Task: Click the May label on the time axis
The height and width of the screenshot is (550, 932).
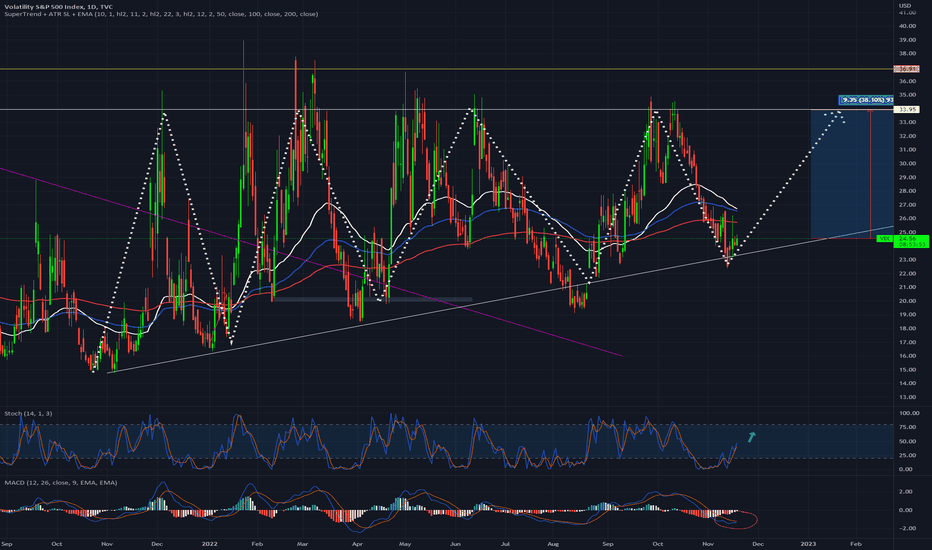Action: (x=405, y=543)
